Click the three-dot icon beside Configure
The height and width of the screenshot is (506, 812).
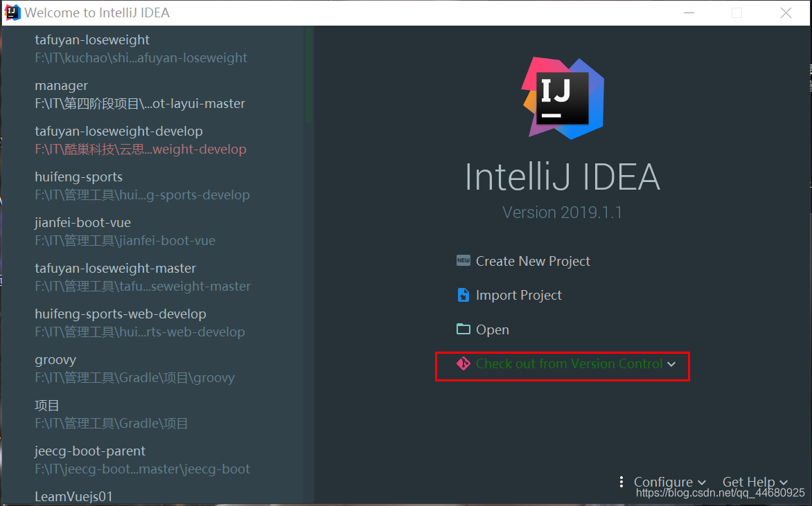click(x=621, y=482)
